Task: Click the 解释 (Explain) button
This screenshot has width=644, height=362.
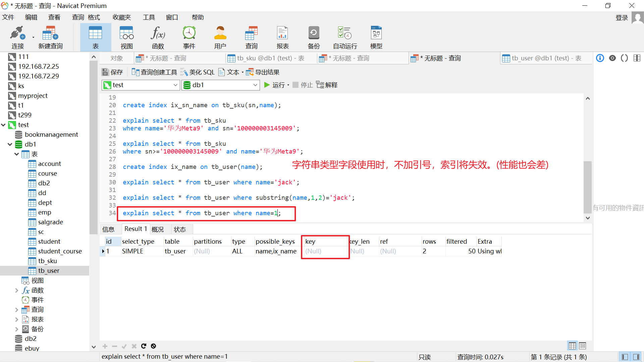Action: 327,85
